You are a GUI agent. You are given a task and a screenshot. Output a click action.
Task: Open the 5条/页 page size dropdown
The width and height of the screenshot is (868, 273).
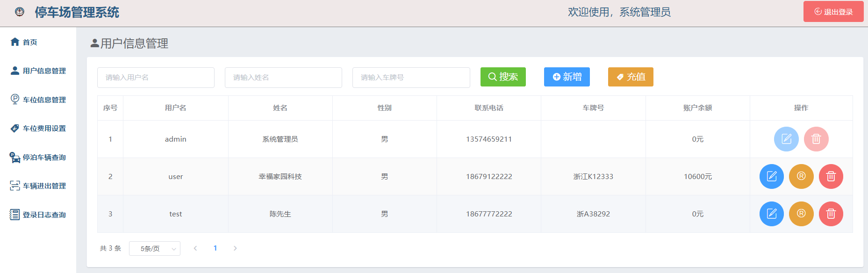coord(155,248)
